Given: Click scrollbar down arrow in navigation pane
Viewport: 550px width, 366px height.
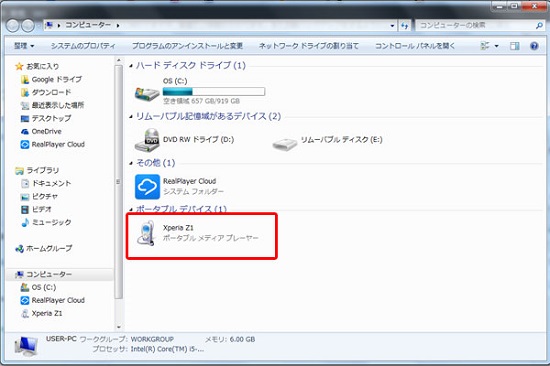Looking at the screenshot, I should coord(119,327).
